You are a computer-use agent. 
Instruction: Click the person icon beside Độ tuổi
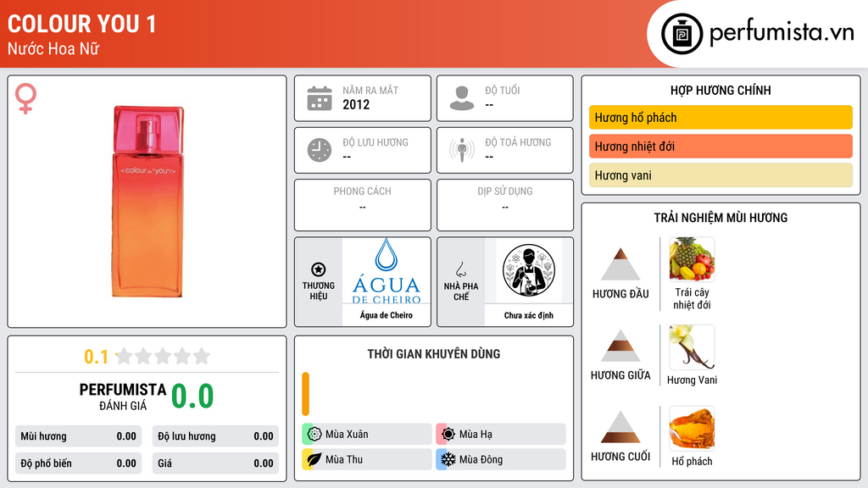[462, 98]
